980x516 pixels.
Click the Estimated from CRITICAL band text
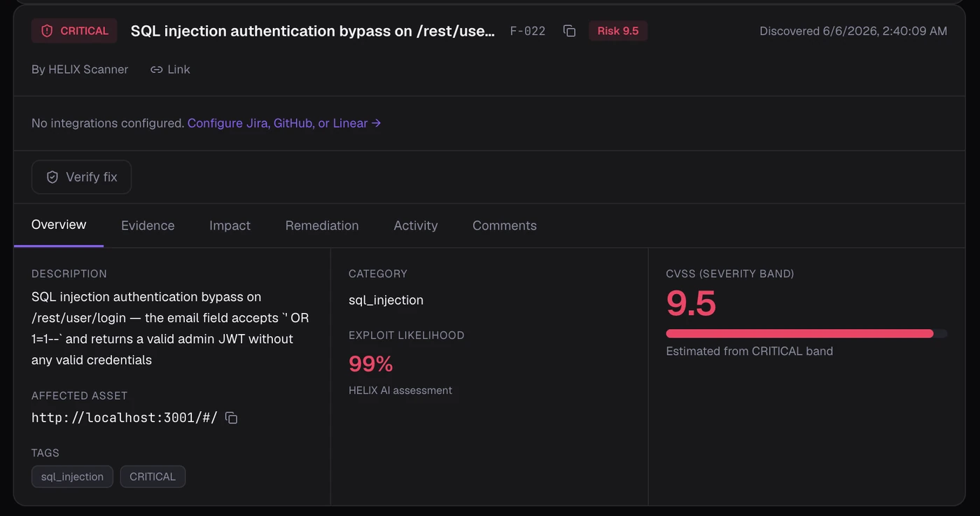(x=750, y=351)
